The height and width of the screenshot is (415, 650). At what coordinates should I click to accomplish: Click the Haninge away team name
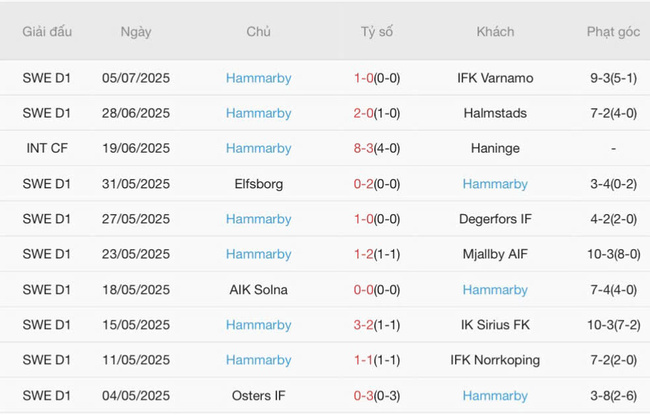[495, 148]
